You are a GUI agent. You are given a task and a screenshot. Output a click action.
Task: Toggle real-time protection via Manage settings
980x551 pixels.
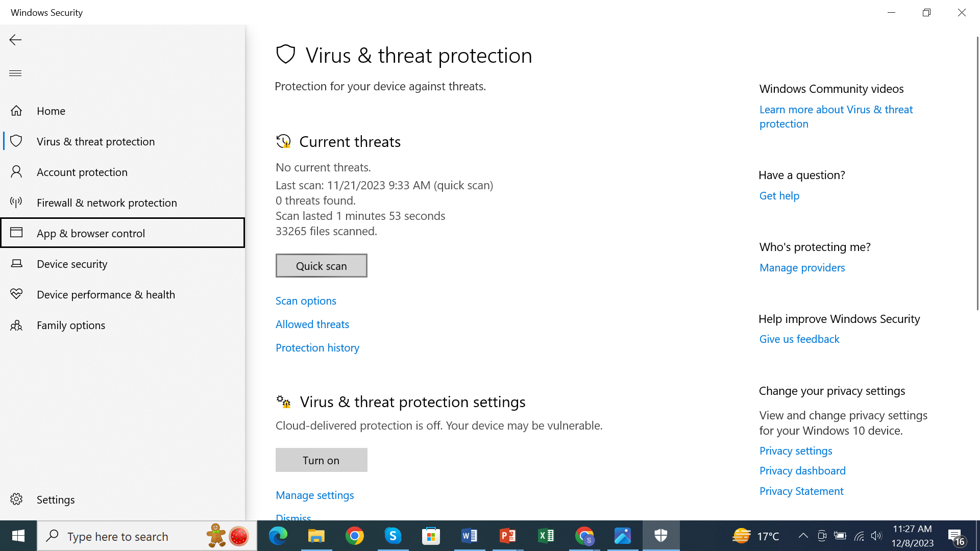[x=314, y=494]
